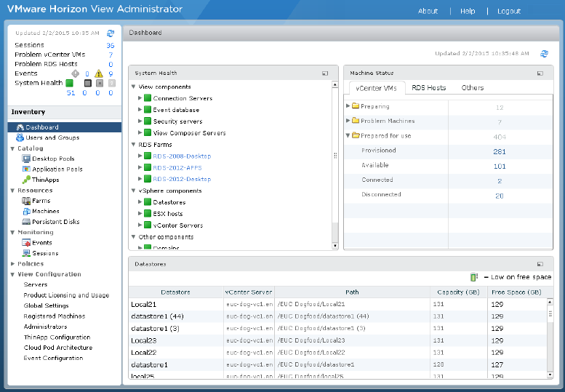Click the Sessions count 36 link
565x392 pixels.
(x=110, y=45)
